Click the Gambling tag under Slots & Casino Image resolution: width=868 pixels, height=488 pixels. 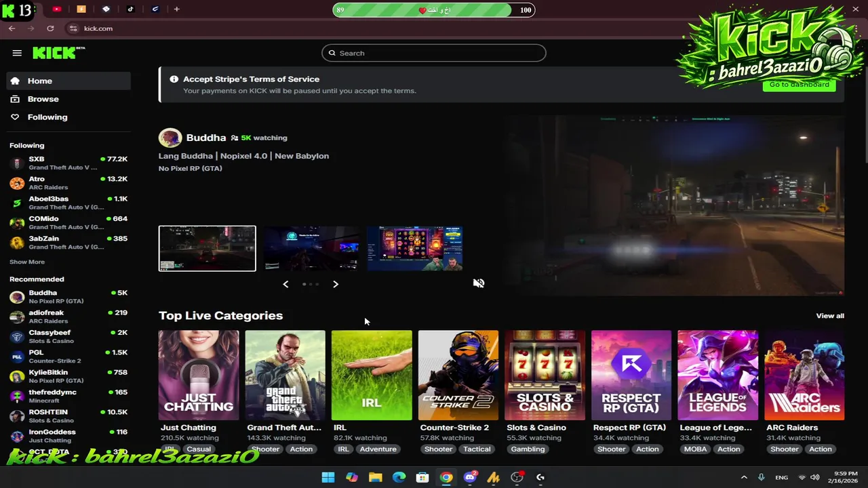[528, 449]
